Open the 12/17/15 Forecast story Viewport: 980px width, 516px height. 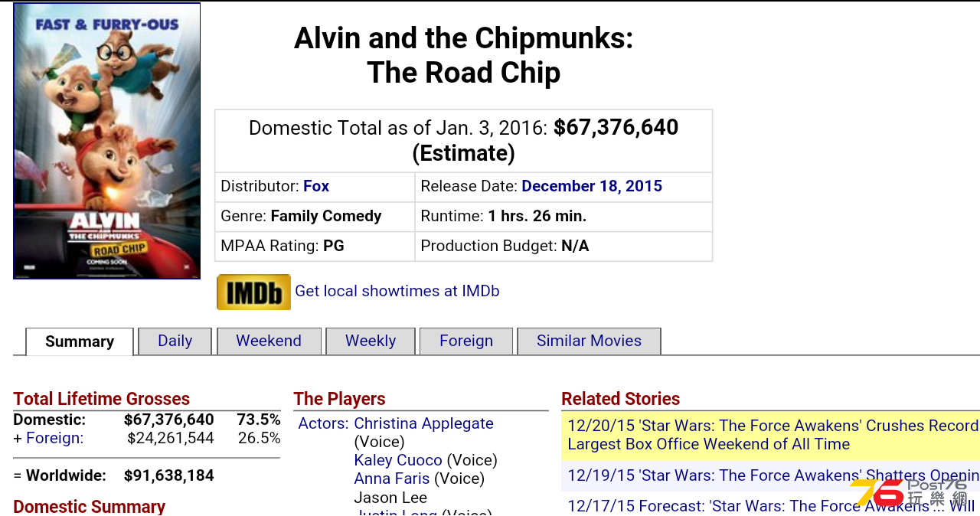pyautogui.click(x=772, y=506)
